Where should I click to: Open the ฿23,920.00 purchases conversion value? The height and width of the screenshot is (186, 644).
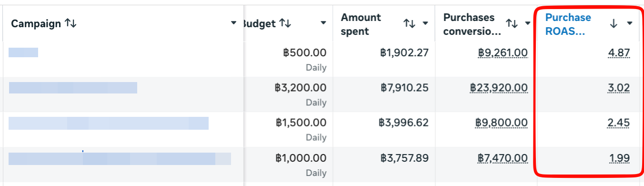pyautogui.click(x=499, y=88)
